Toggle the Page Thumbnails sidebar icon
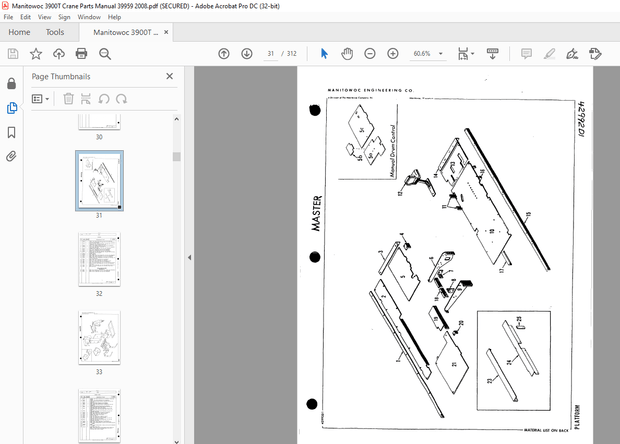The image size is (620, 444). tap(11, 108)
